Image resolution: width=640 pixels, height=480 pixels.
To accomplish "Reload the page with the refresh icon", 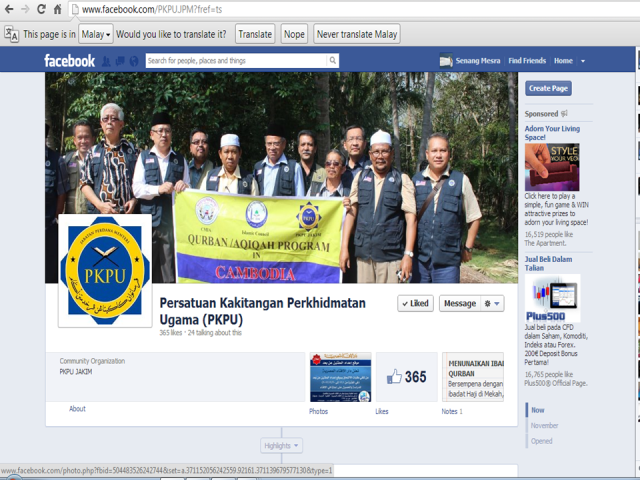I will 41,9.
